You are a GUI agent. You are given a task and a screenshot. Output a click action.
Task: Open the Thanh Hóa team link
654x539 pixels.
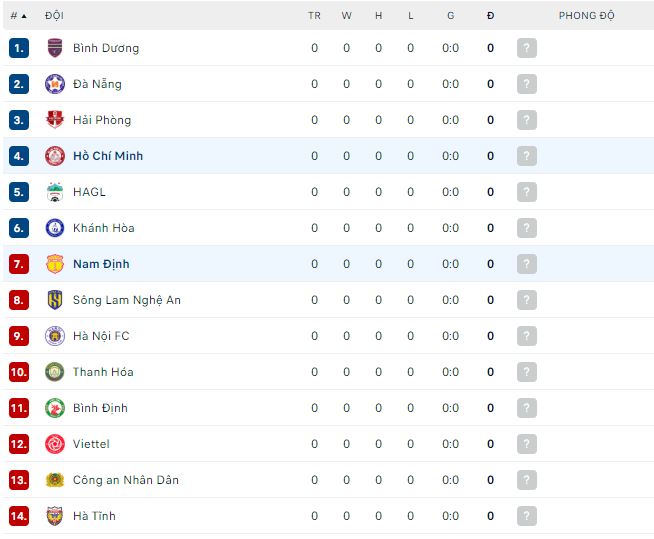pyautogui.click(x=103, y=372)
